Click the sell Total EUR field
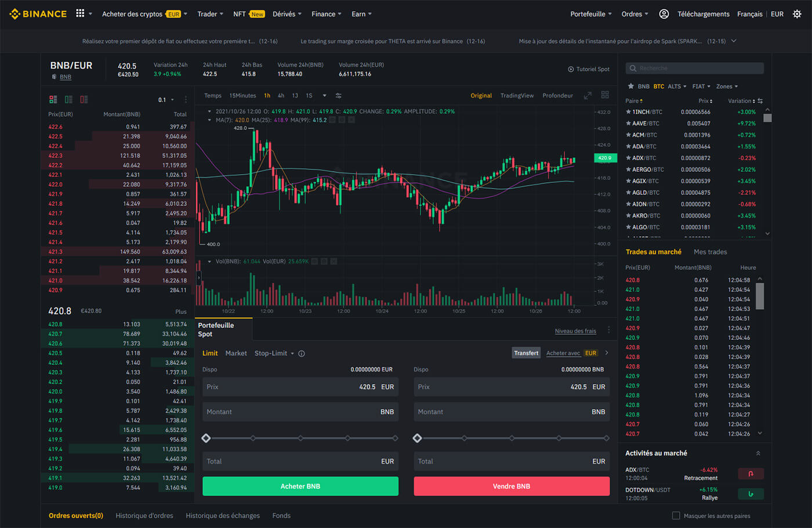Viewport: 812px width, 528px height. click(x=512, y=461)
